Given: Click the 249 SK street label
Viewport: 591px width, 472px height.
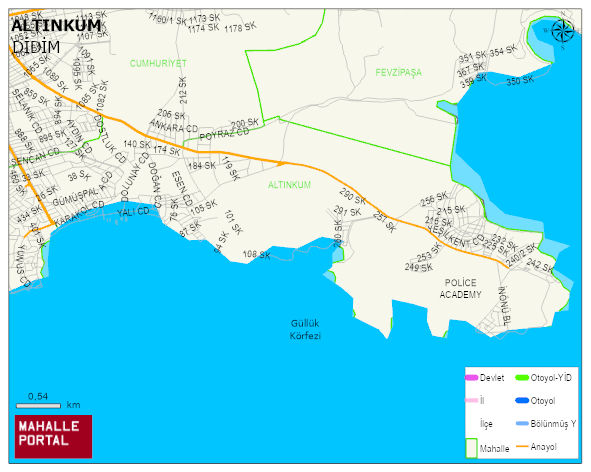Looking at the screenshot, I should click(x=419, y=267).
